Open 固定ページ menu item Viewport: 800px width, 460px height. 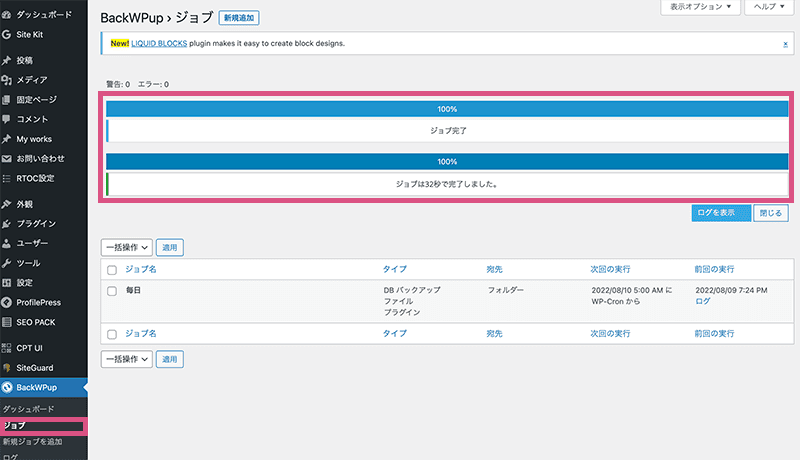(x=36, y=100)
